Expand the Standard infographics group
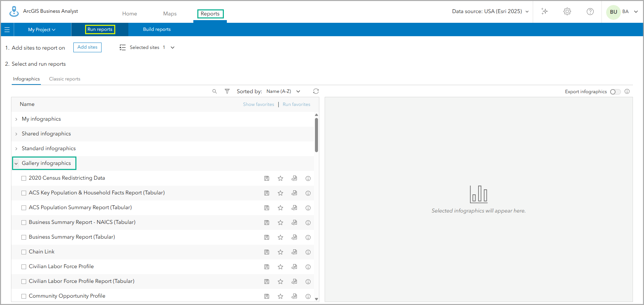The width and height of the screenshot is (644, 305). coord(16,149)
